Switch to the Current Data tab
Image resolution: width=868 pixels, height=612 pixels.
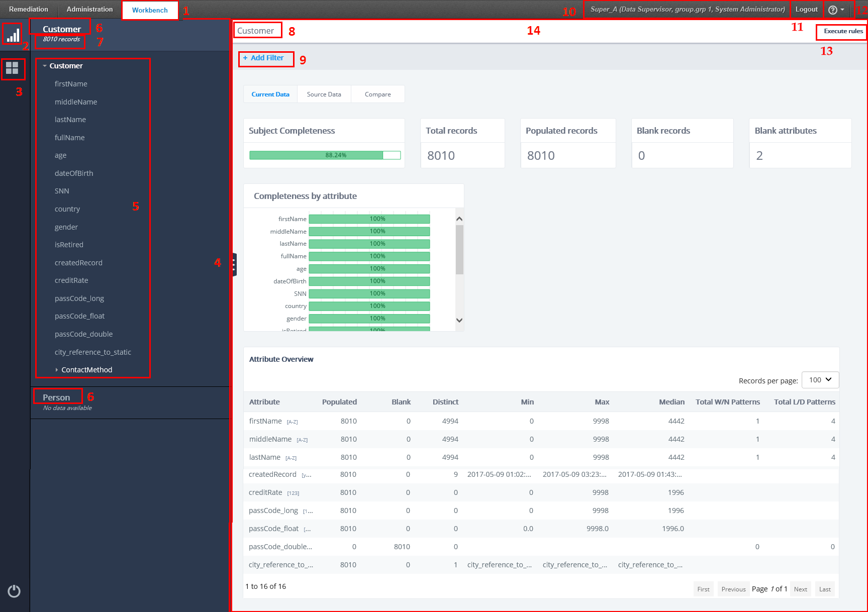click(270, 94)
